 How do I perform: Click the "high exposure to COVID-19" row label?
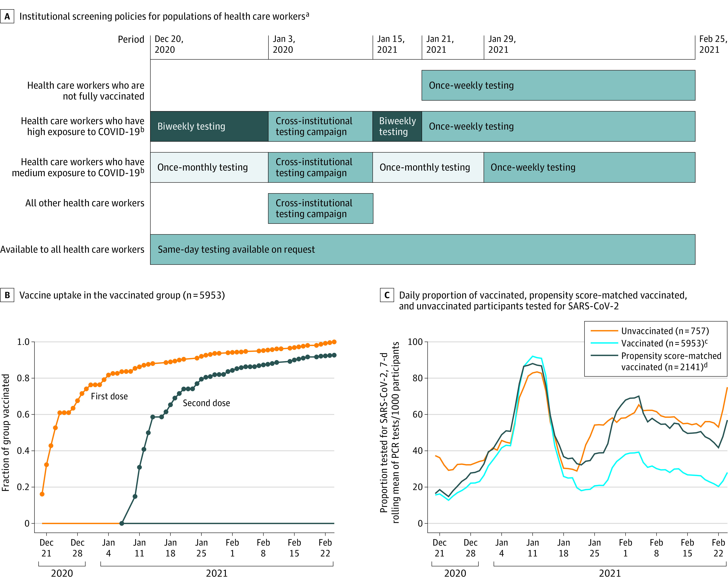point(83,126)
